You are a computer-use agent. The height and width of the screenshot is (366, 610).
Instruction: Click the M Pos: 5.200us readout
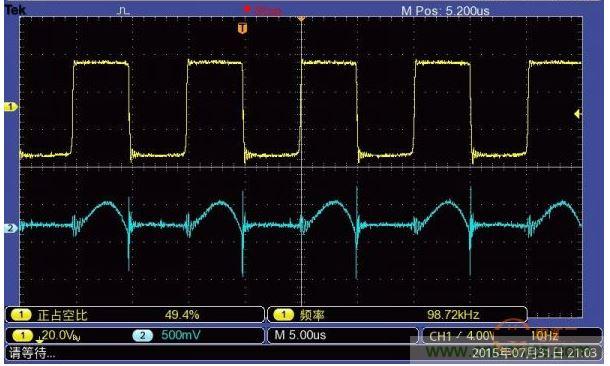tap(445, 11)
